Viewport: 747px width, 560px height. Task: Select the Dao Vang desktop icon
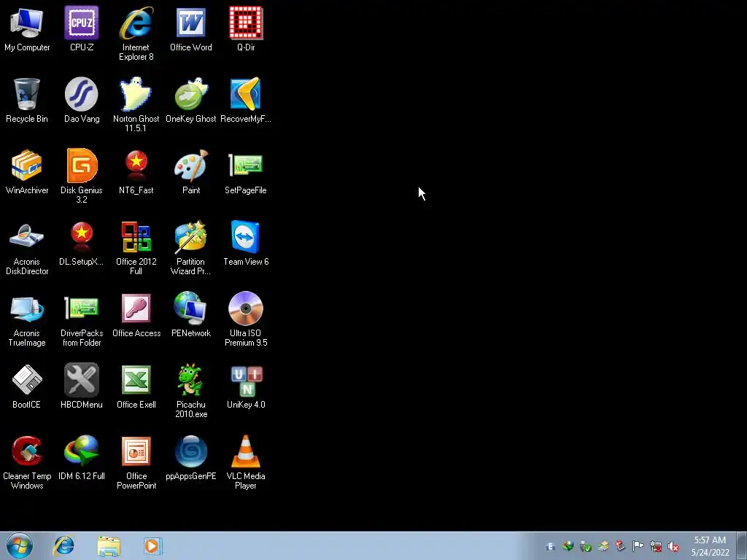coord(82,100)
